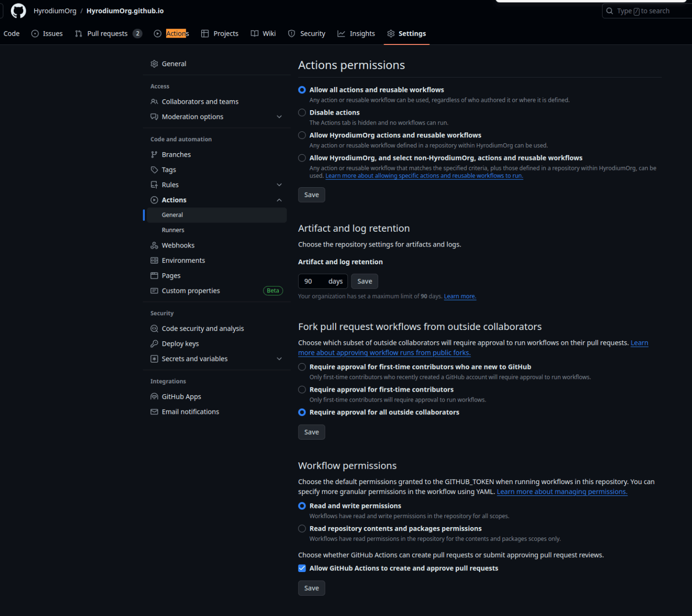Select approval for first-time contributors new to GitHub
Image resolution: width=692 pixels, height=616 pixels.
(x=302, y=367)
